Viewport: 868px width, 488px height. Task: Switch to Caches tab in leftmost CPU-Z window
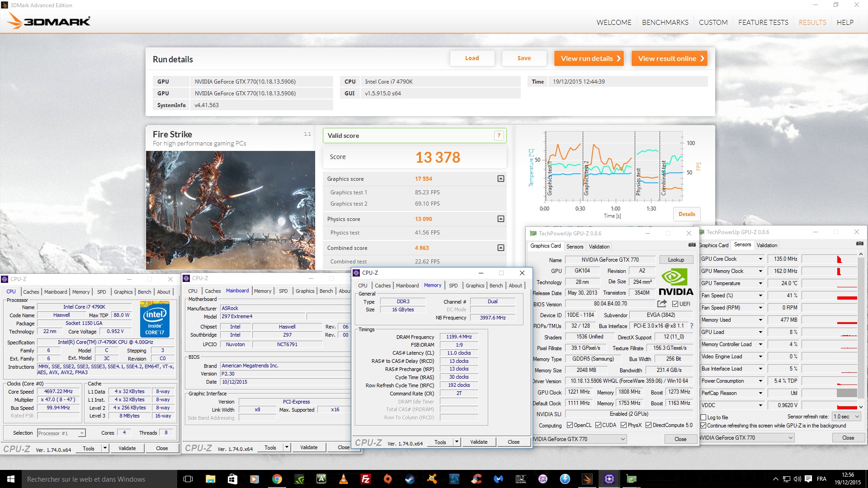pyautogui.click(x=31, y=292)
